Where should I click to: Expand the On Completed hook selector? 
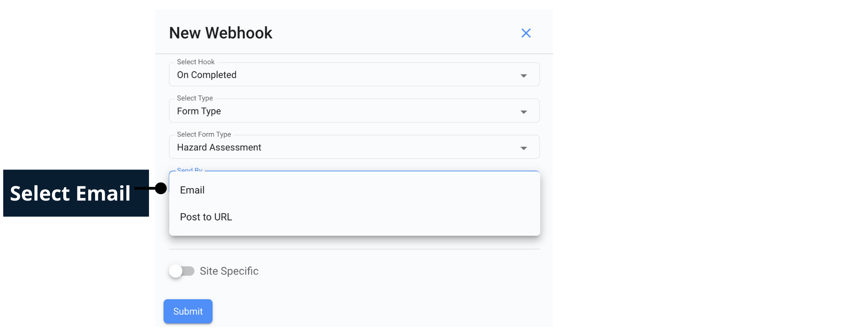(354, 74)
